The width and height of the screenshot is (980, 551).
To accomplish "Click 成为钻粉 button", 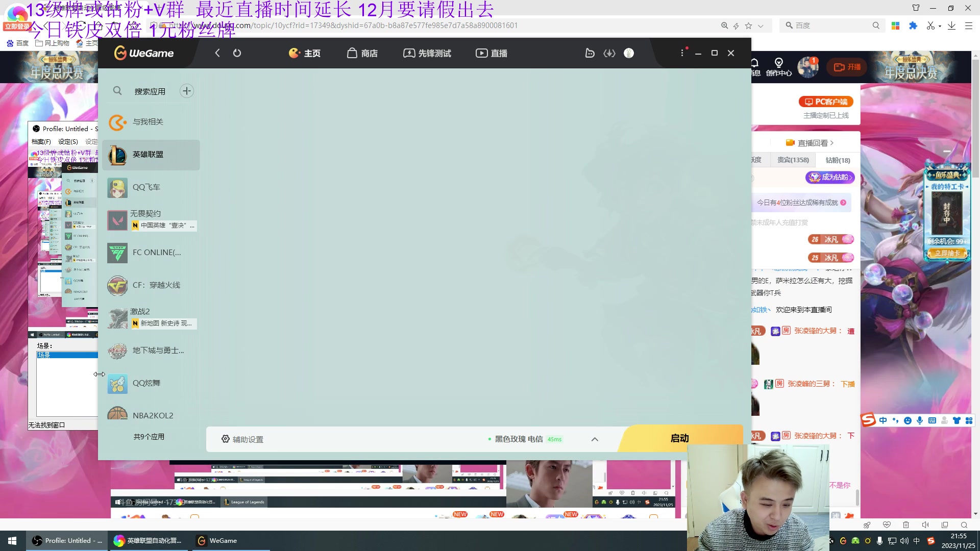I will [830, 177].
